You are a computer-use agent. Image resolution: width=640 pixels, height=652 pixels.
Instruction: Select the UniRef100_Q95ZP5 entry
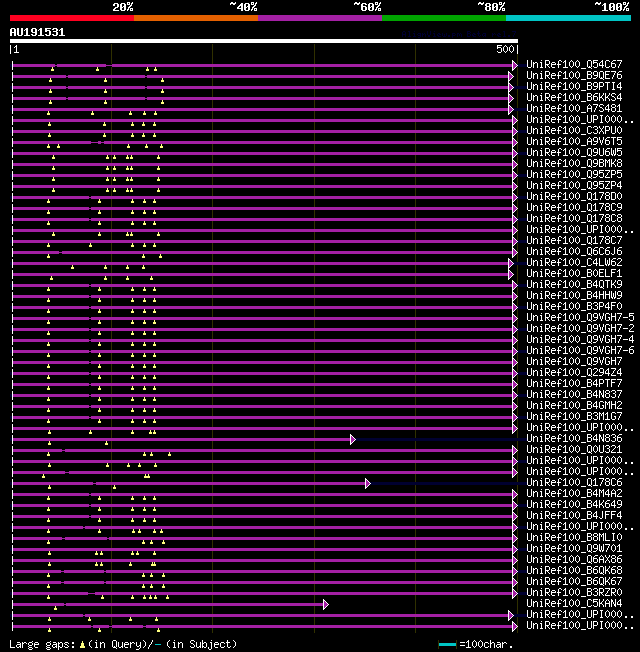[x=574, y=175]
